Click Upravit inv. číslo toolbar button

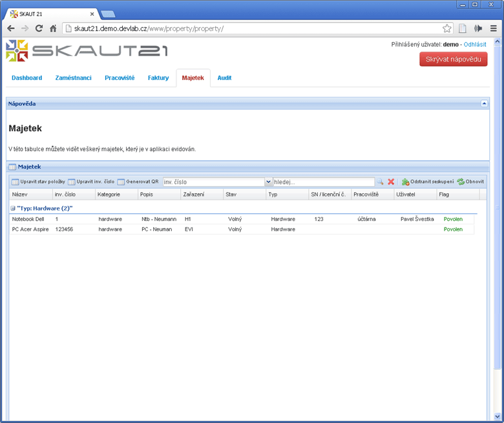91,182
